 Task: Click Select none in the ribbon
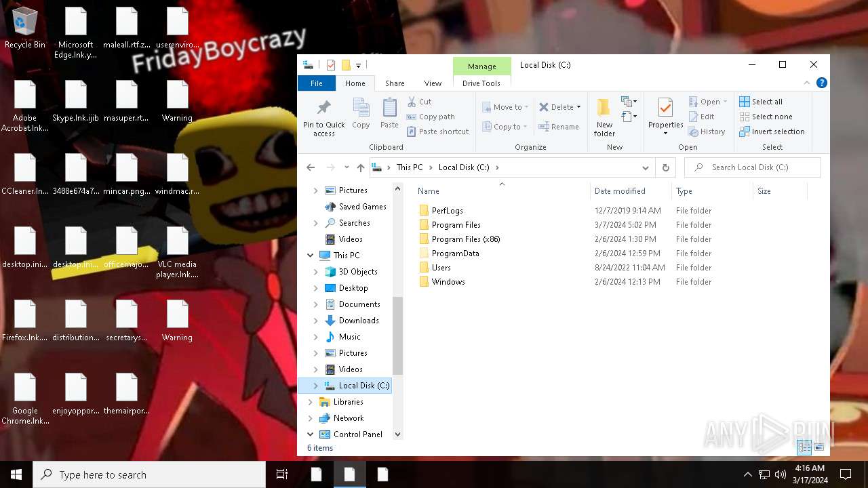(766, 117)
